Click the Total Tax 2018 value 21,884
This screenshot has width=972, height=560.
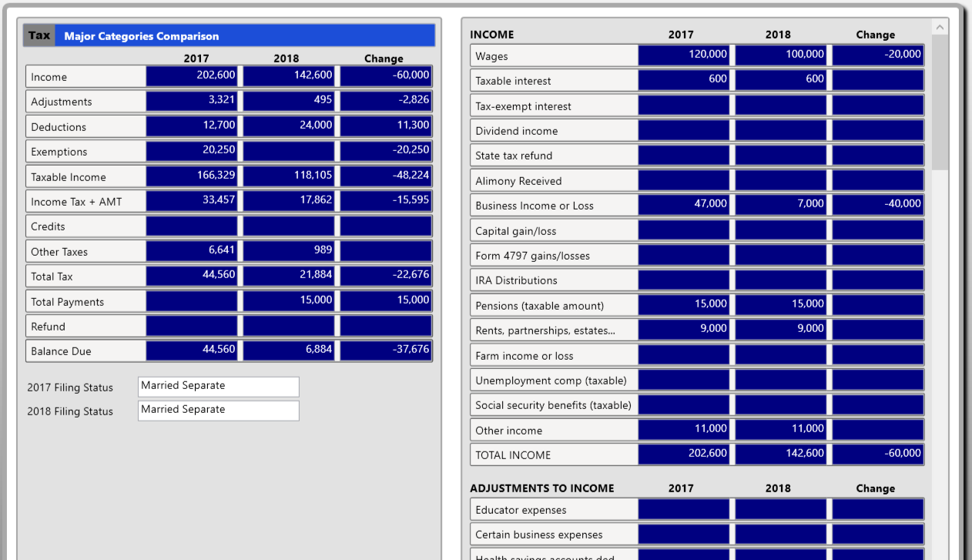(289, 276)
